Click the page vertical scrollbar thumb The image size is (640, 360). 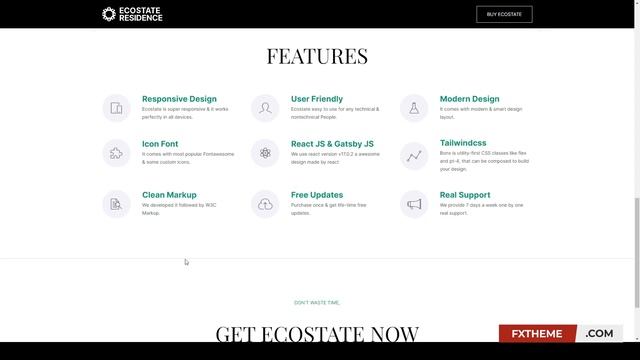pos(637,253)
